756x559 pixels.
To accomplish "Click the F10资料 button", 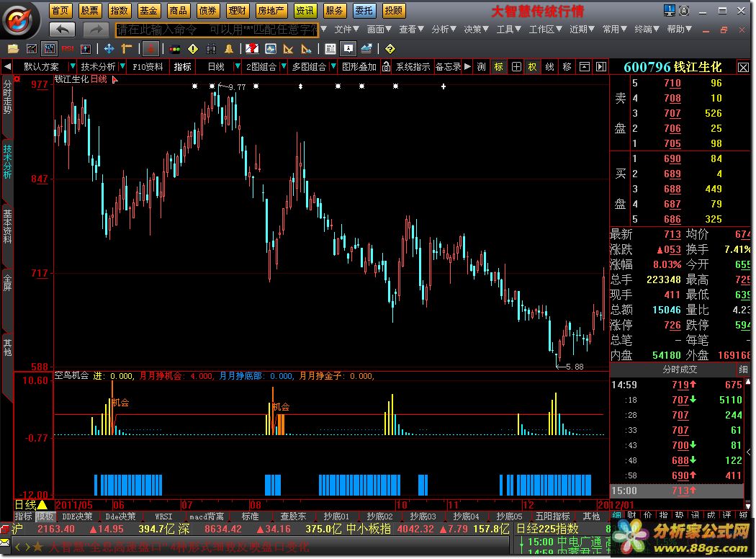I will (148, 66).
